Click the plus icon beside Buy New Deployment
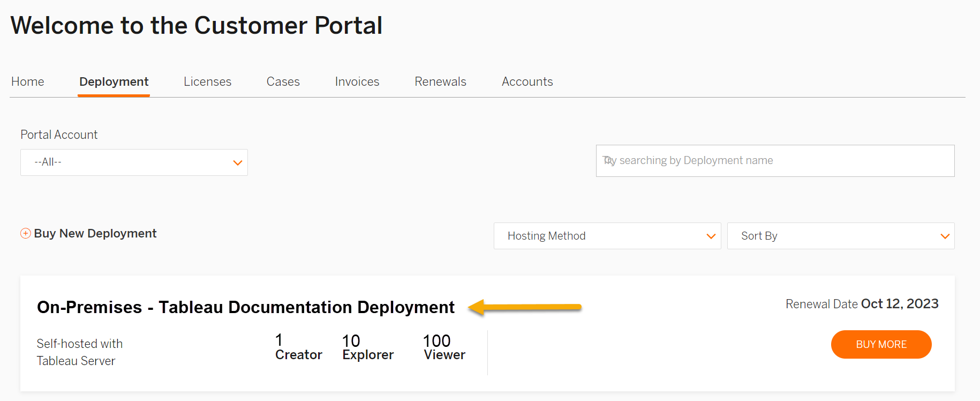Image resolution: width=980 pixels, height=401 pixels. coord(25,234)
